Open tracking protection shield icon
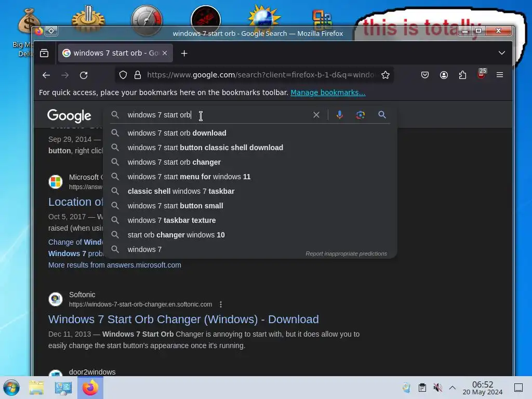This screenshot has width=532, height=399. pyautogui.click(x=123, y=75)
